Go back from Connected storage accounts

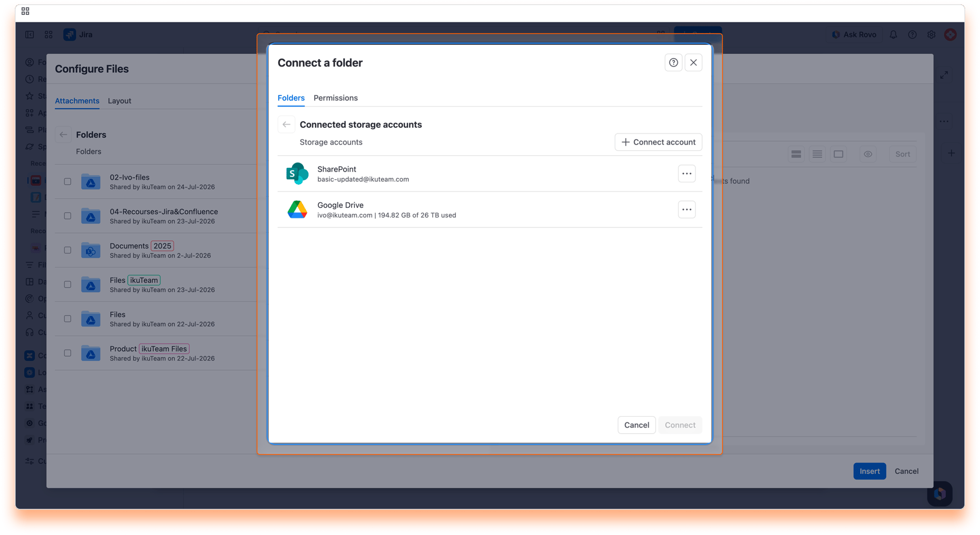tap(286, 125)
